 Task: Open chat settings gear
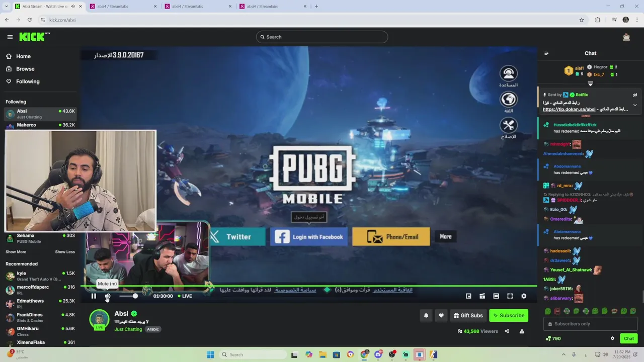point(612,338)
